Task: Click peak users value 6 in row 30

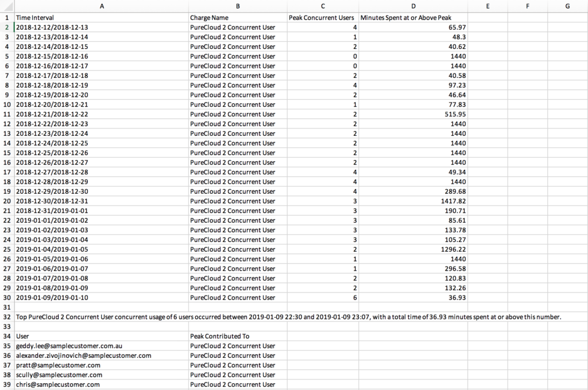Action: [x=323, y=298]
